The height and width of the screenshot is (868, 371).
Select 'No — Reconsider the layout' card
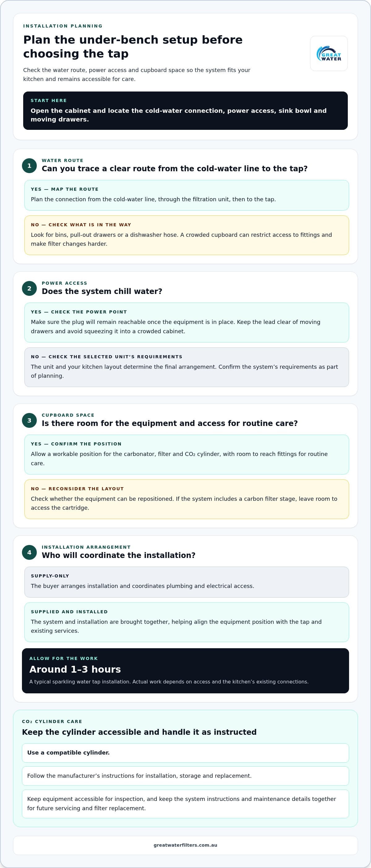(x=187, y=499)
